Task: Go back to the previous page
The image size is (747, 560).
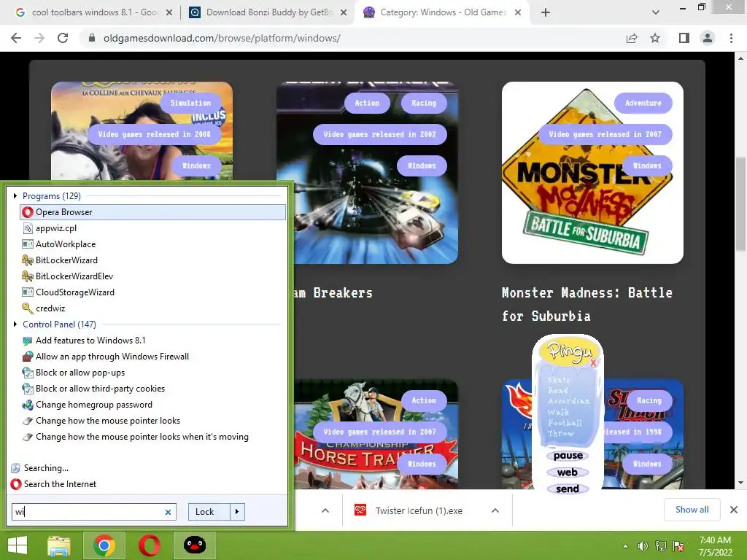Action: pos(16,38)
